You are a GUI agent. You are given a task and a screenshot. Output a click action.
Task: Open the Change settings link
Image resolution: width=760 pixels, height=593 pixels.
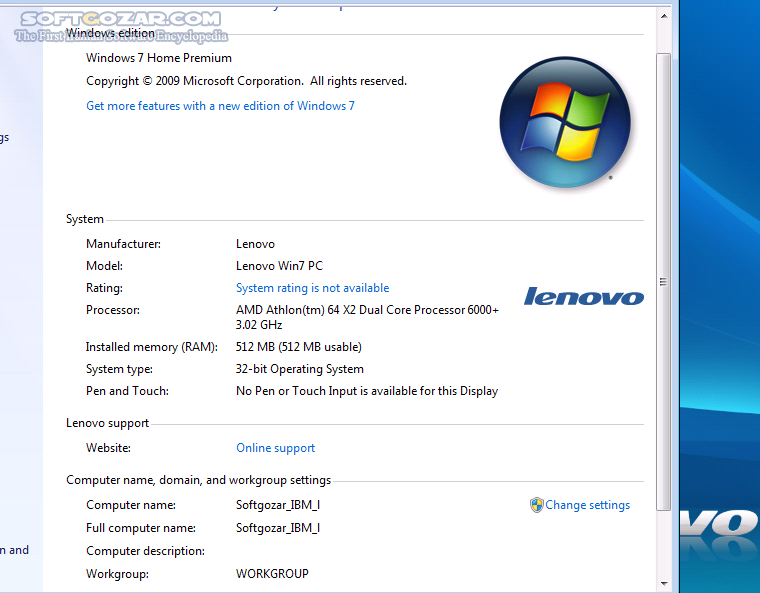587,505
